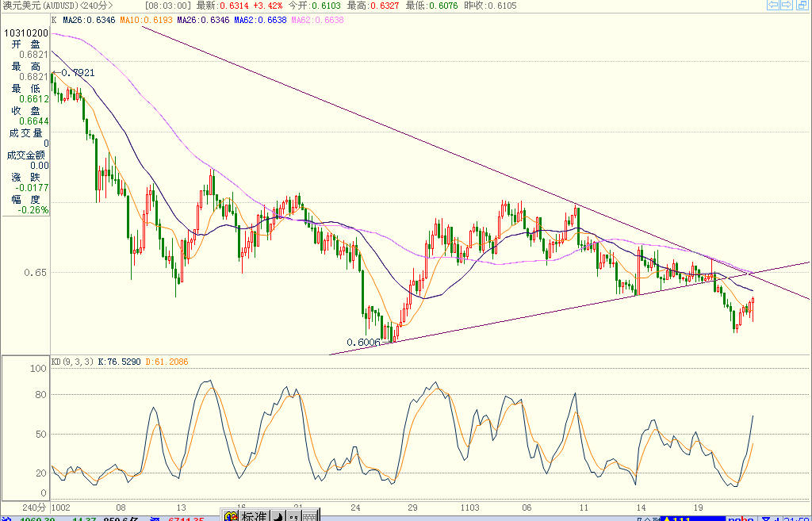This screenshot has height=521, width=812.
Task: Click the 今开:0.6103 open value
Action: point(314,6)
